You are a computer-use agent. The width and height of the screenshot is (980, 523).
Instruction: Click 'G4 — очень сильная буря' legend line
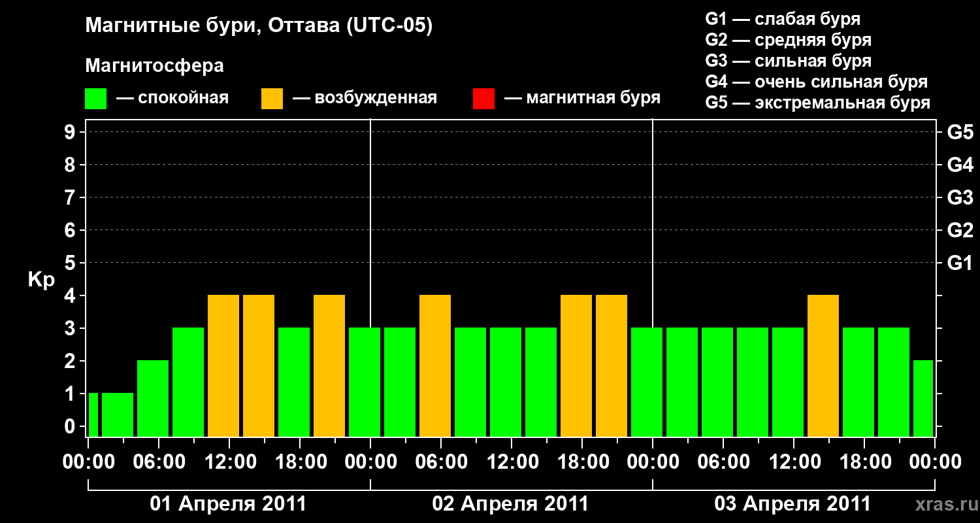(817, 82)
